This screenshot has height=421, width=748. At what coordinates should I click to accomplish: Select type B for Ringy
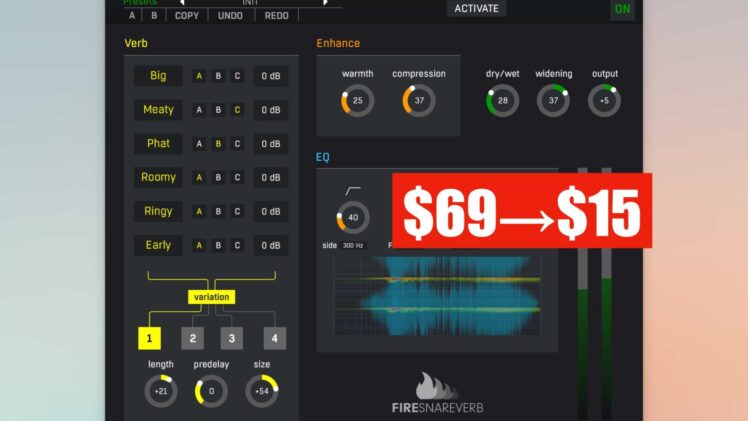click(x=218, y=211)
